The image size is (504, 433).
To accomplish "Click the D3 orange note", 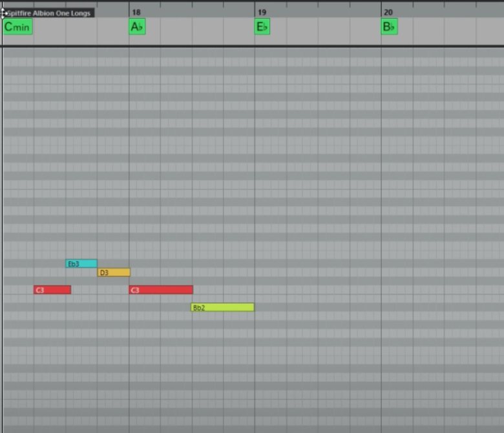I will [x=114, y=273].
